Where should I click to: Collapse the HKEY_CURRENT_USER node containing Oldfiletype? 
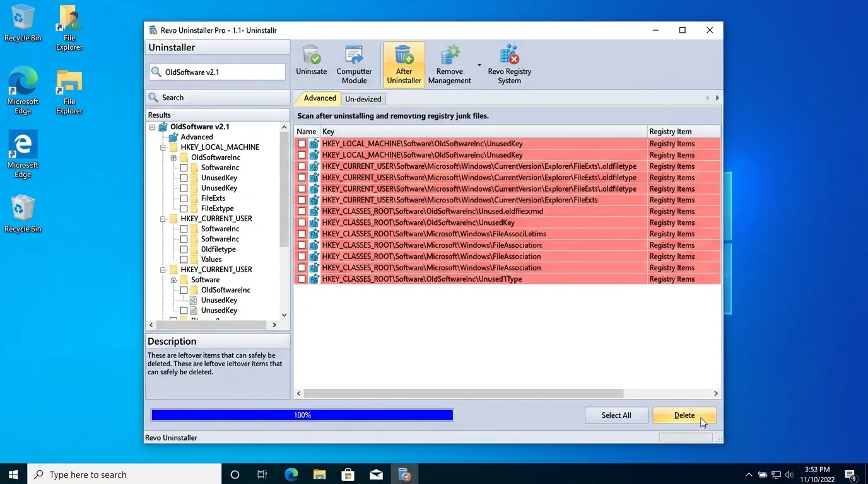163,219
